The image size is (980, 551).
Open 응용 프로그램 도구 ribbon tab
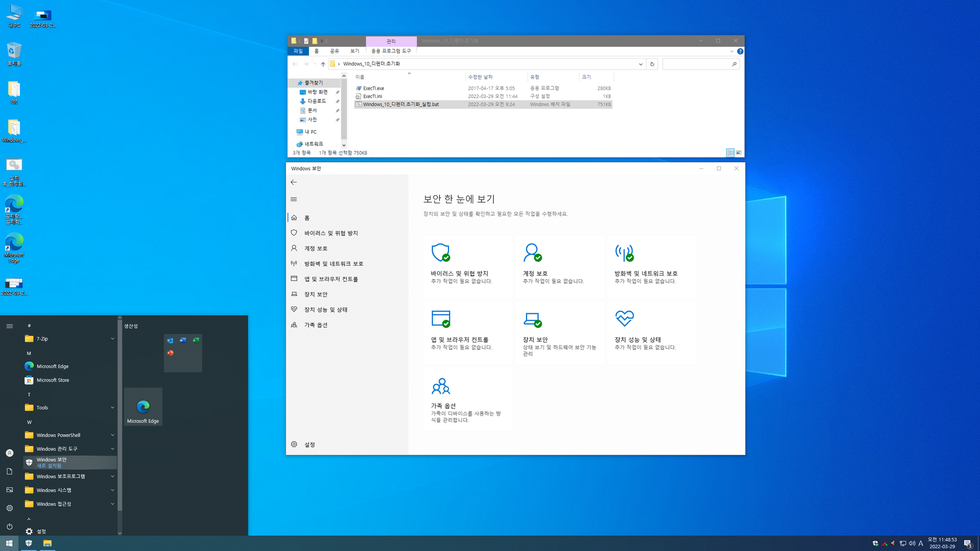[391, 51]
